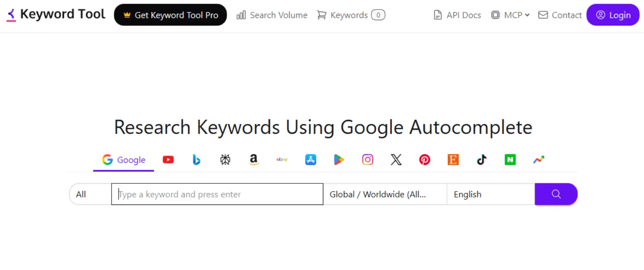644x270 pixels.
Task: Click Get Keyword Tool Pro button
Action: point(170,15)
